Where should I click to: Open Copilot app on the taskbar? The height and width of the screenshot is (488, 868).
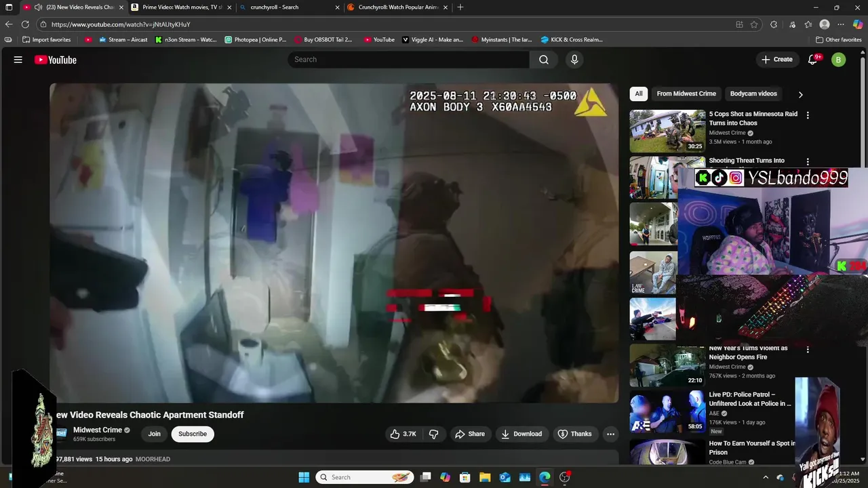point(445,477)
